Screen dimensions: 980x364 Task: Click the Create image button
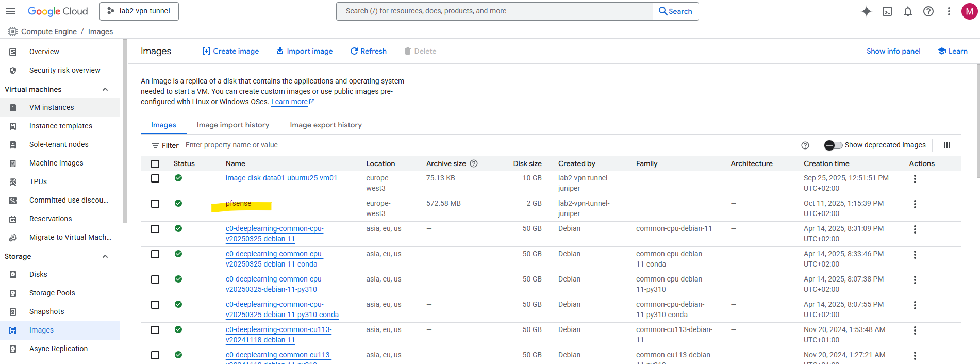click(231, 51)
